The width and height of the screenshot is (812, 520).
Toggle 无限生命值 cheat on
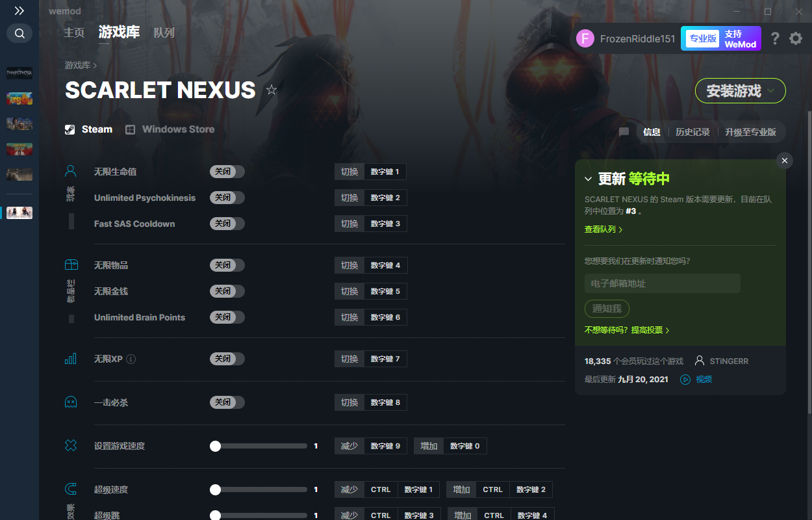click(227, 172)
